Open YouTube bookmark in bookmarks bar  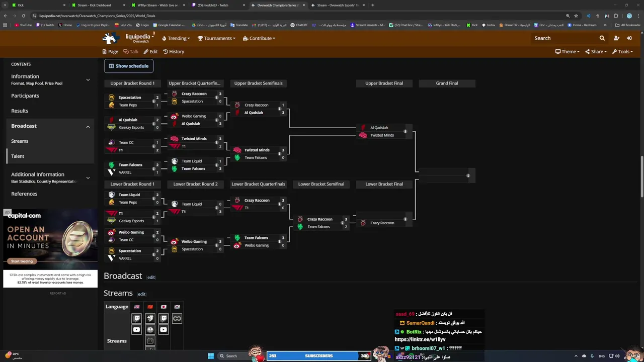[23, 25]
